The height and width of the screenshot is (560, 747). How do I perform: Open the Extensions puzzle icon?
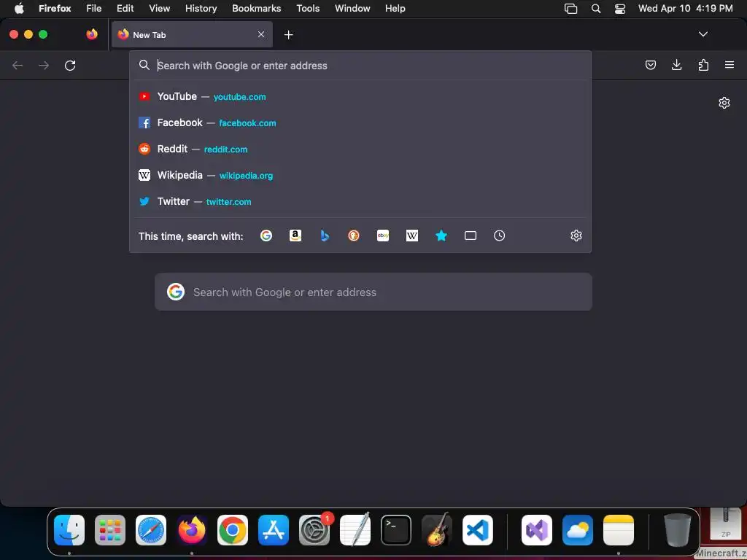click(x=703, y=65)
